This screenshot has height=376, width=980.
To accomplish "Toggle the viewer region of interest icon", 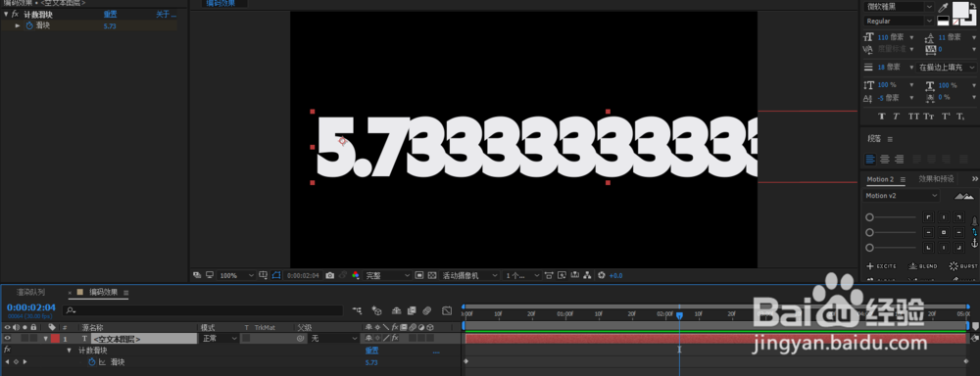I will tap(419, 275).
